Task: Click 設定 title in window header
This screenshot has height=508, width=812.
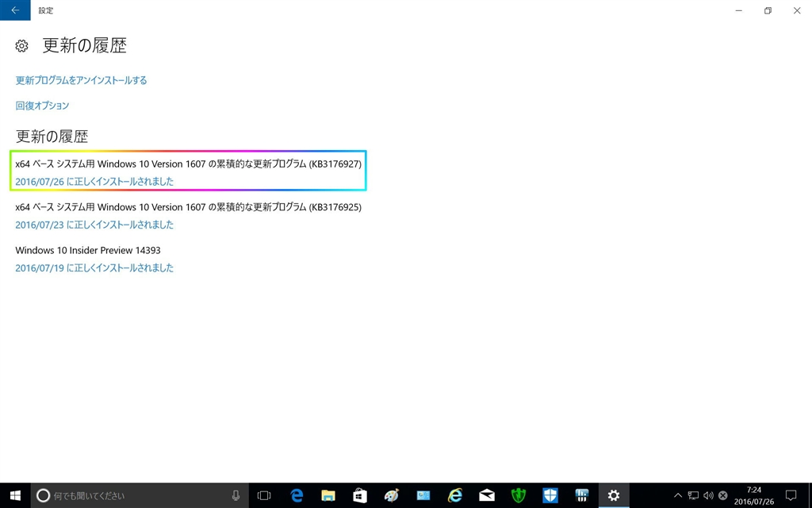Action: pos(45,10)
